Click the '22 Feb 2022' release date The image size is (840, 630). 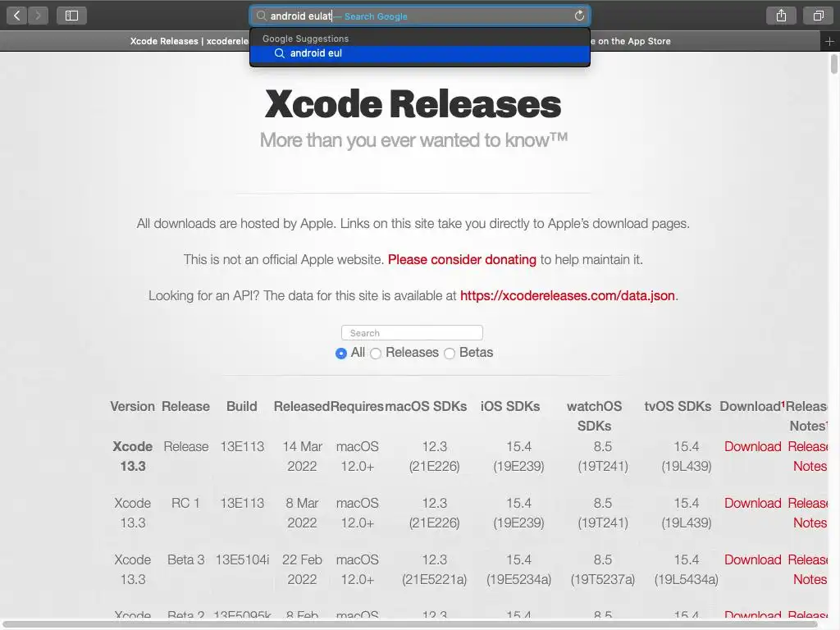point(302,569)
